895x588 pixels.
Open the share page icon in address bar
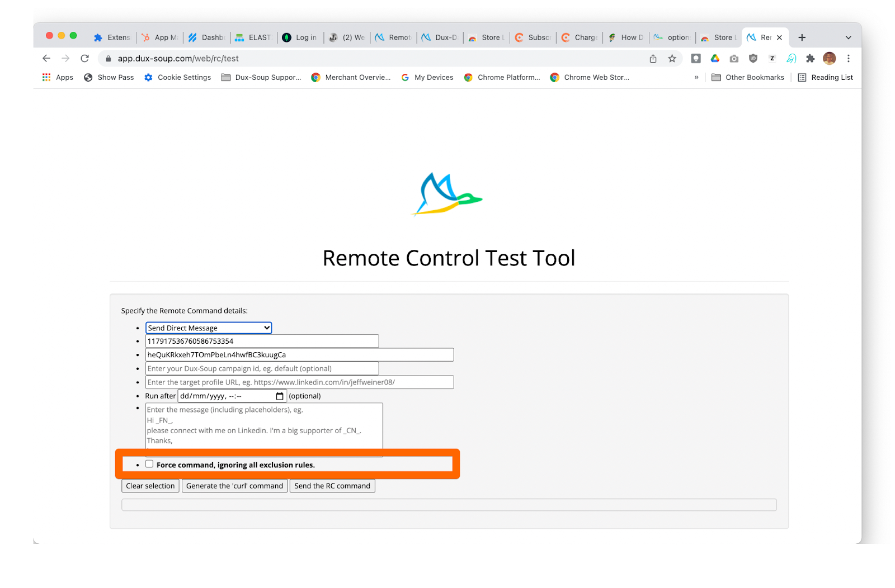(x=653, y=58)
